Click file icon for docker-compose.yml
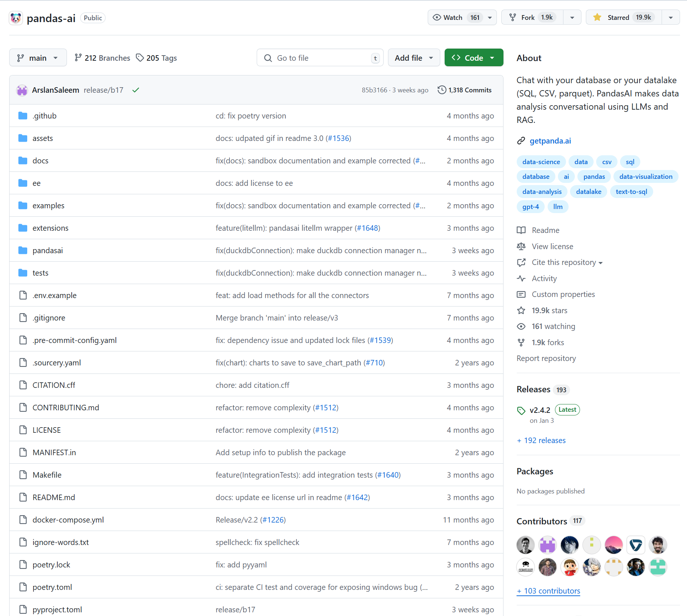This screenshot has height=616, width=687. [23, 520]
